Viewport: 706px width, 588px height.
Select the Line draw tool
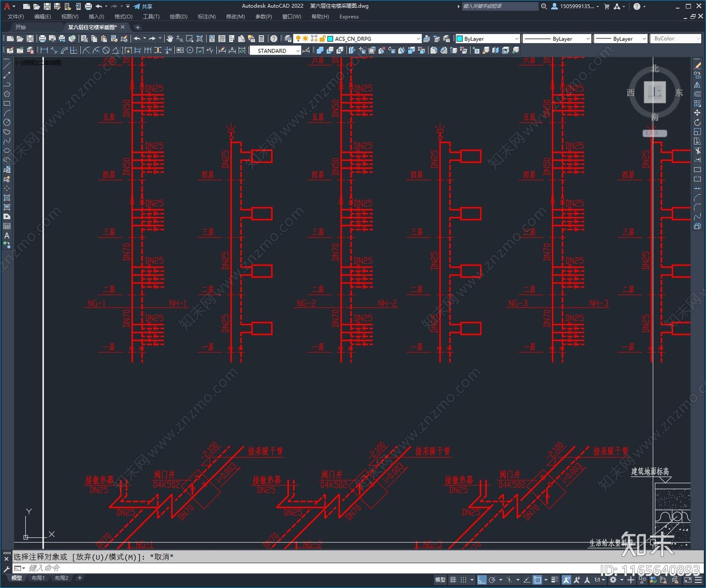point(7,65)
